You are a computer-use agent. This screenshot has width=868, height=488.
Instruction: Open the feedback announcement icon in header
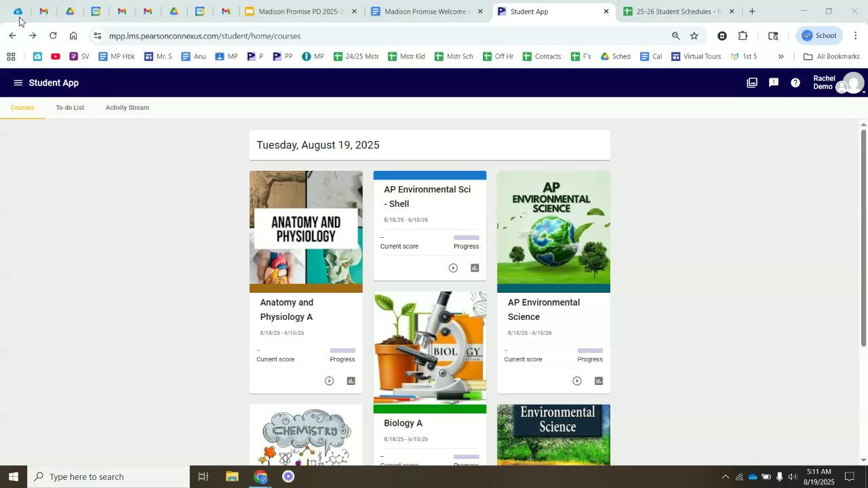[x=774, y=83]
